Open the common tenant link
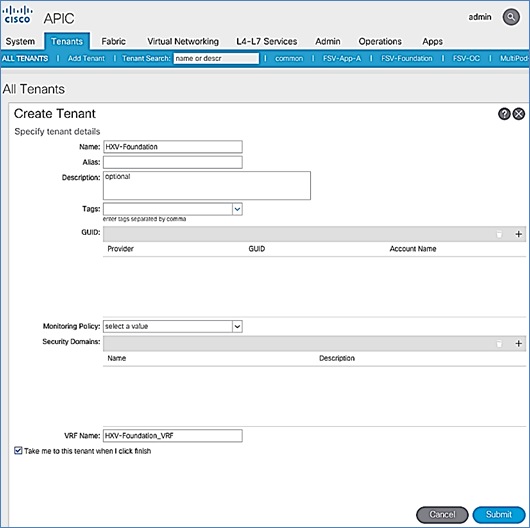Screen dimensions: 530x528 289,58
